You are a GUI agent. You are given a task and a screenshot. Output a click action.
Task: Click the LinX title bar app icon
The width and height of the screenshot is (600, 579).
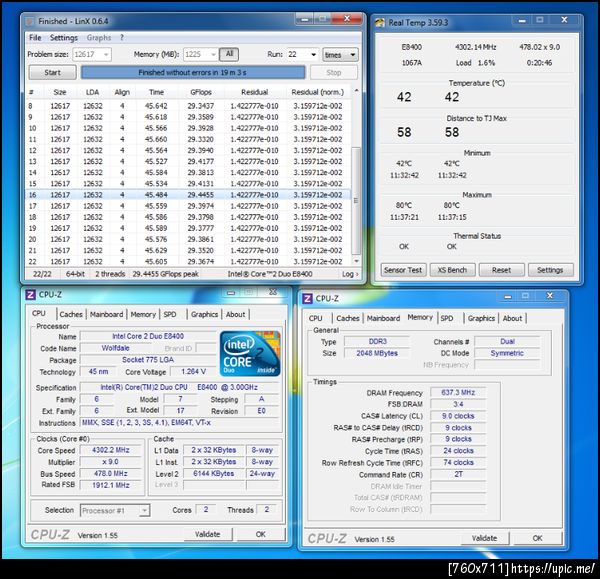coord(29,21)
